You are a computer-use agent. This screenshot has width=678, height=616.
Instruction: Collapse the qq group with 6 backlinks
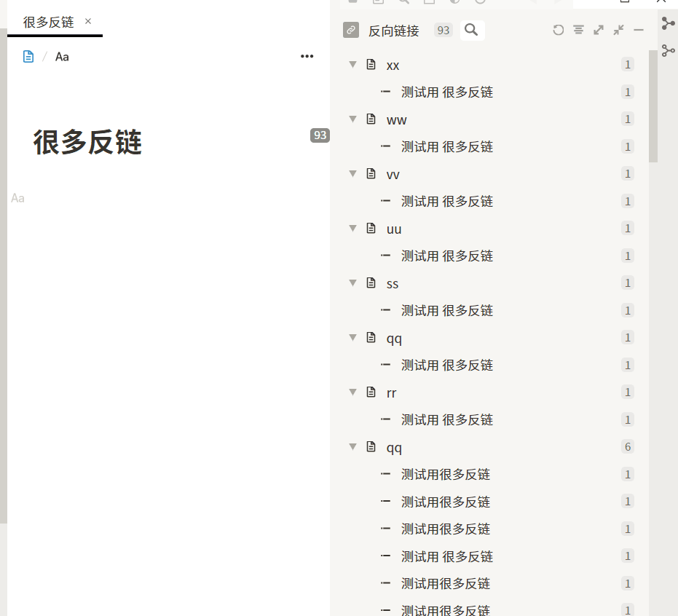pos(352,446)
